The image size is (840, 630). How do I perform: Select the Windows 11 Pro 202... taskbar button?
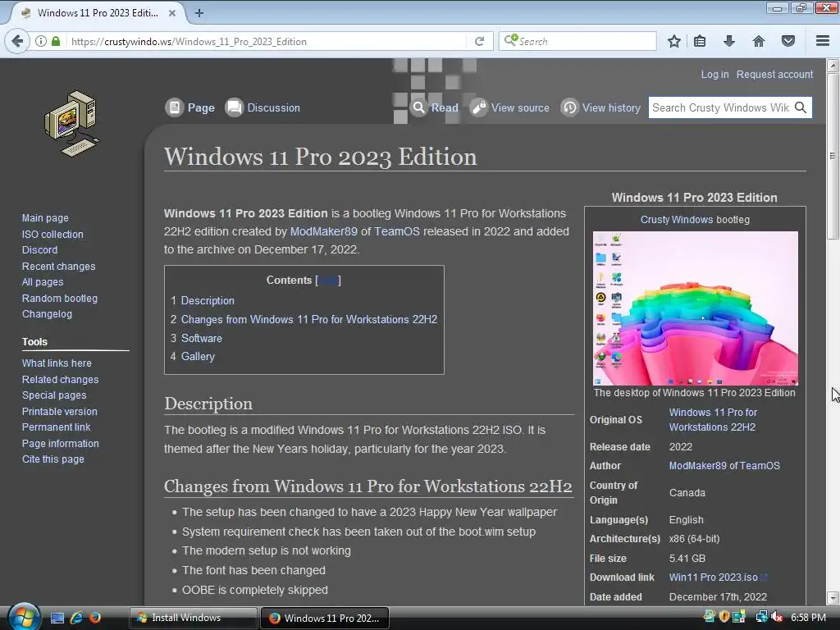325,618
